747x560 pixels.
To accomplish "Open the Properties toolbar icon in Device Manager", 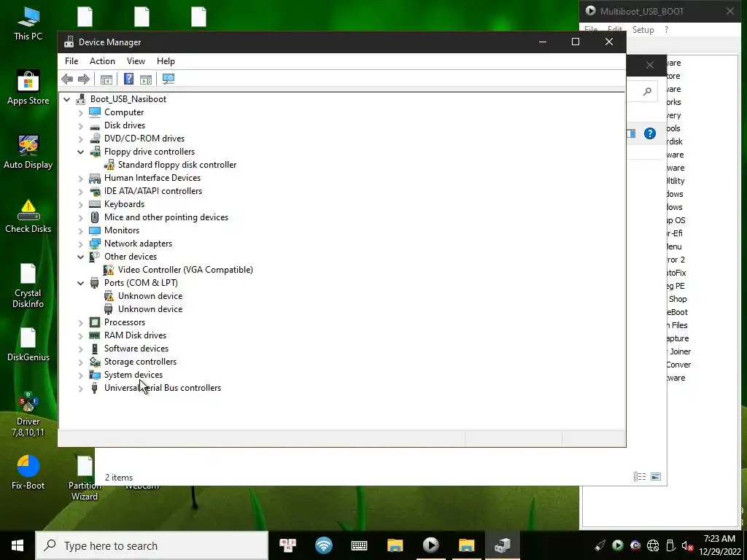I will click(107, 79).
